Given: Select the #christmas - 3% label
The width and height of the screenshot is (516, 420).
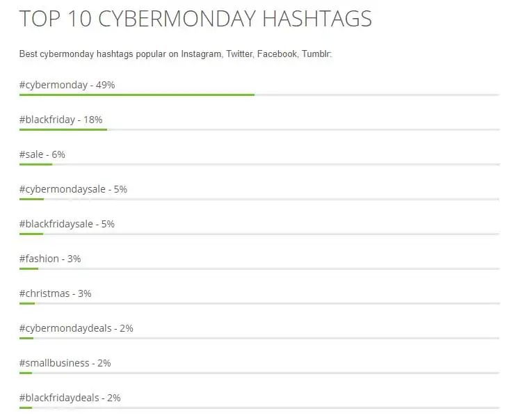Looking at the screenshot, I should [56, 293].
